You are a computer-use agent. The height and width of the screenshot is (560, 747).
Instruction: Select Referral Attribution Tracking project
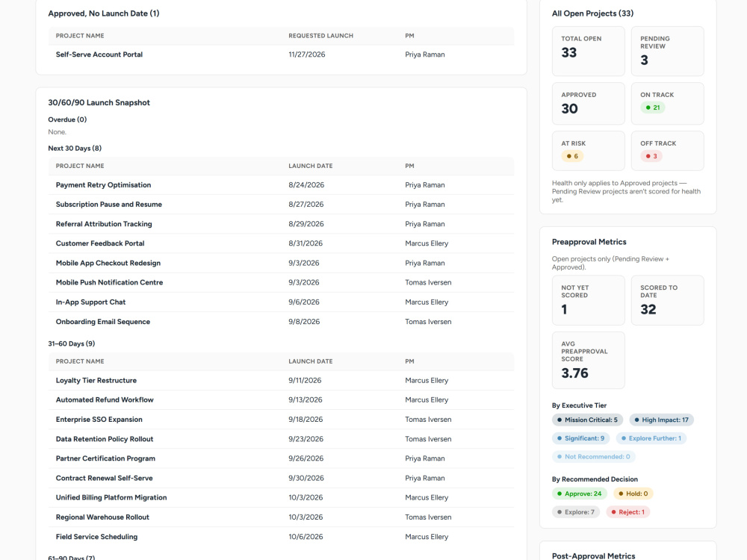104,224
